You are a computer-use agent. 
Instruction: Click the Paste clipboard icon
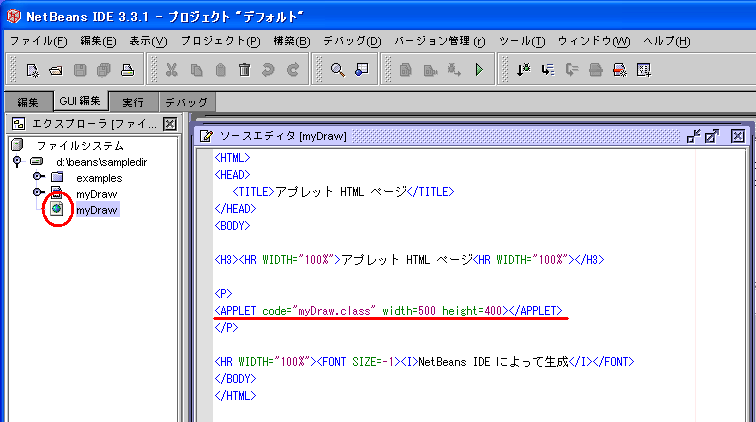coord(220,70)
